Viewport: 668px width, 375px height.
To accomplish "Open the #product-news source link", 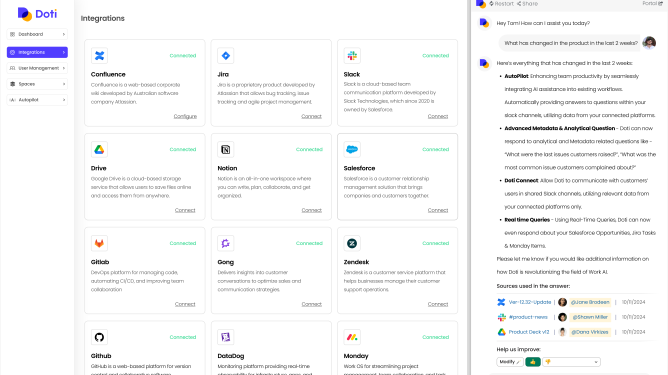I will point(528,317).
